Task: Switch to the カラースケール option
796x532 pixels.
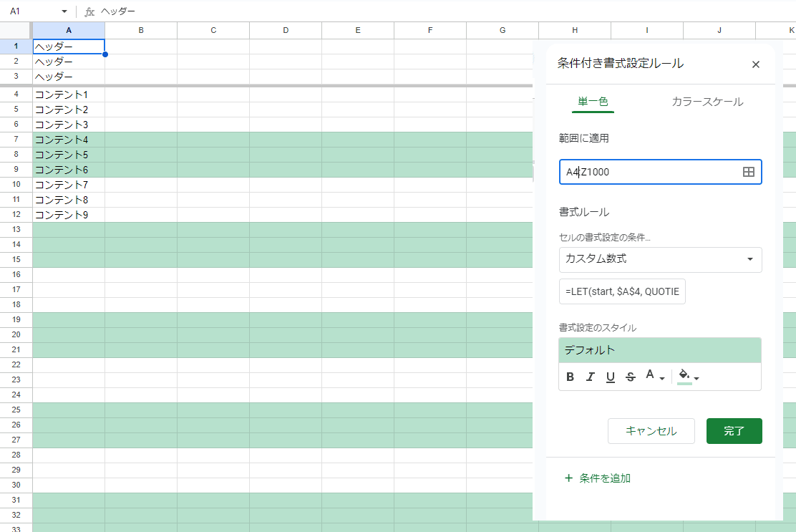Action: point(707,102)
